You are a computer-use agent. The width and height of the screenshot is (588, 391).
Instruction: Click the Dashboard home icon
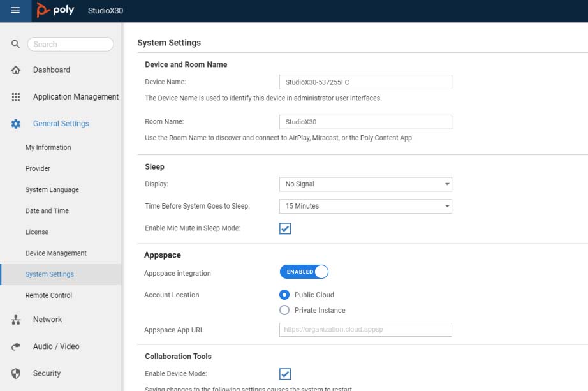(16, 70)
